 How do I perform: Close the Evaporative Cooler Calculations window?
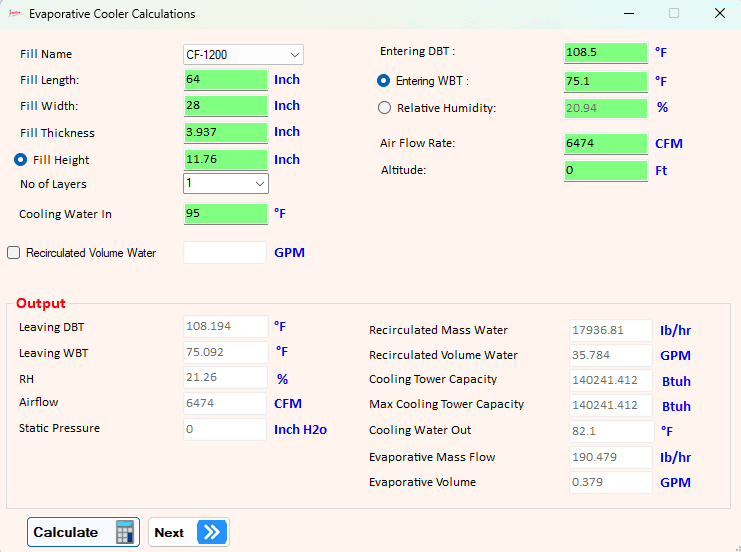(x=720, y=13)
